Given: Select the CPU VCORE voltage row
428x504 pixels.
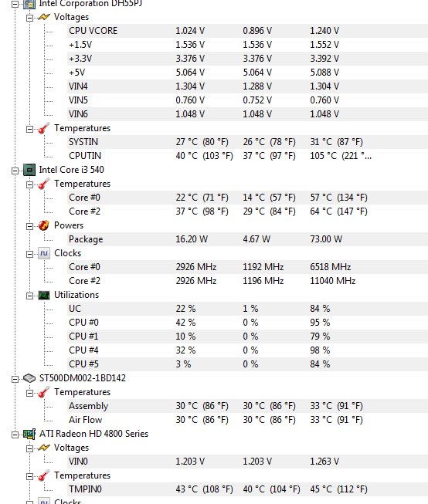Looking at the screenshot, I should tap(247, 31).
